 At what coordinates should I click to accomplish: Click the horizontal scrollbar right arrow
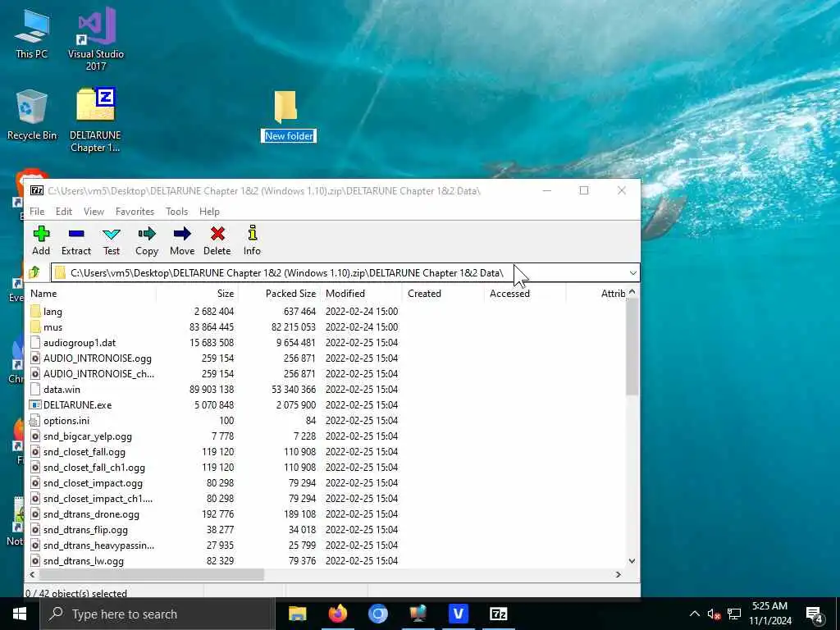(619, 574)
